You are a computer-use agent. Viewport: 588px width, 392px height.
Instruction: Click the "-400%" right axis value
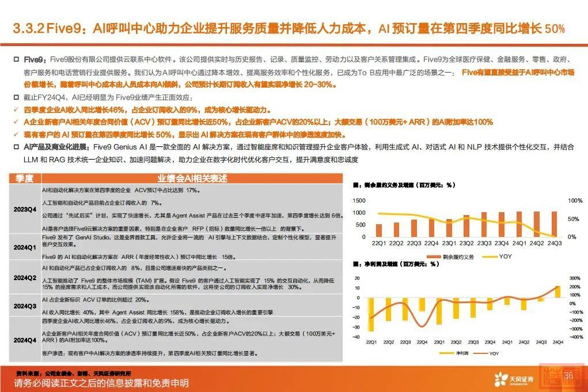576,337
